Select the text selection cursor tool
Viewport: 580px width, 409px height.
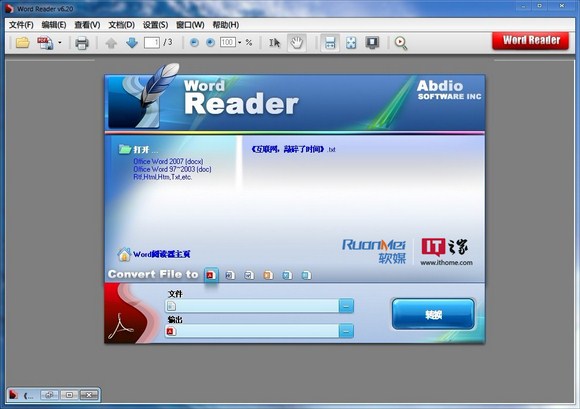pyautogui.click(x=274, y=43)
